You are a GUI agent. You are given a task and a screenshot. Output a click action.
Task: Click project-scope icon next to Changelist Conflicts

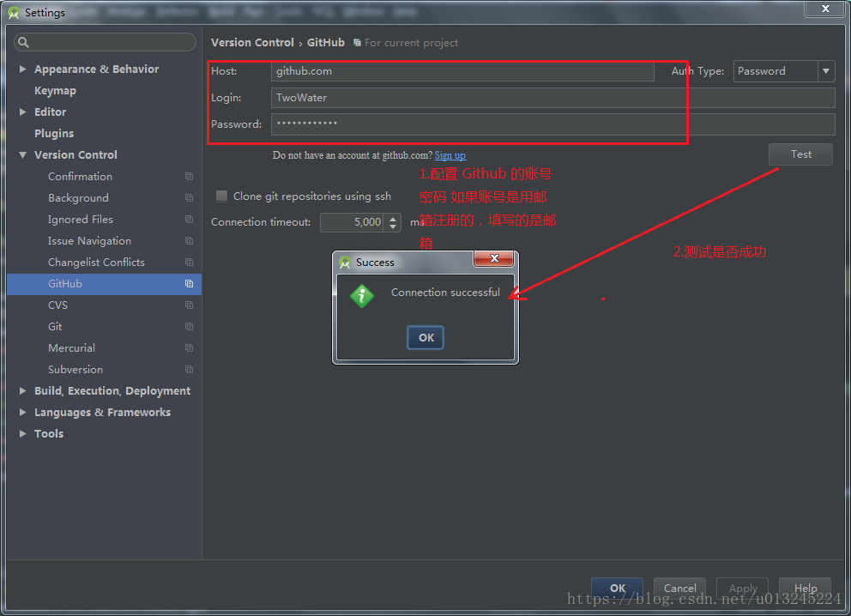(189, 263)
